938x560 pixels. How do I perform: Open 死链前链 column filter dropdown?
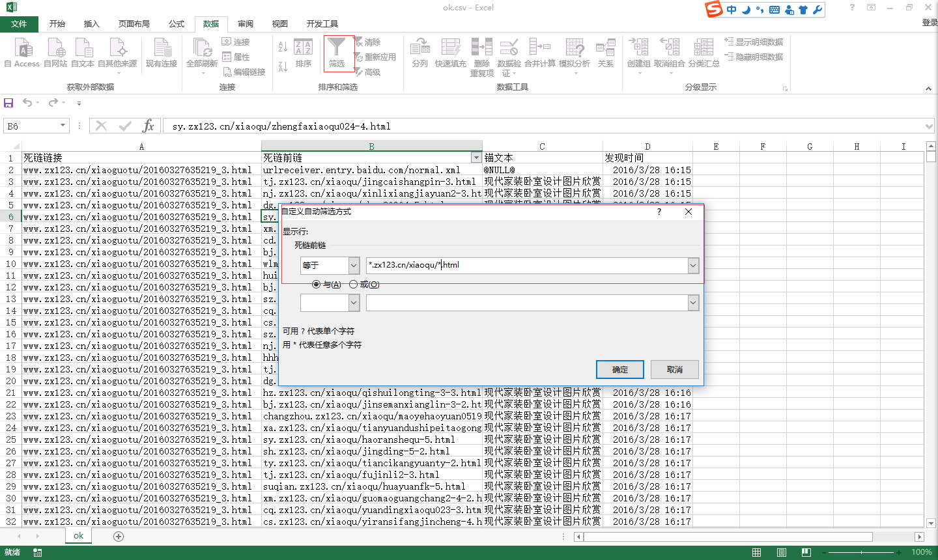pos(476,158)
